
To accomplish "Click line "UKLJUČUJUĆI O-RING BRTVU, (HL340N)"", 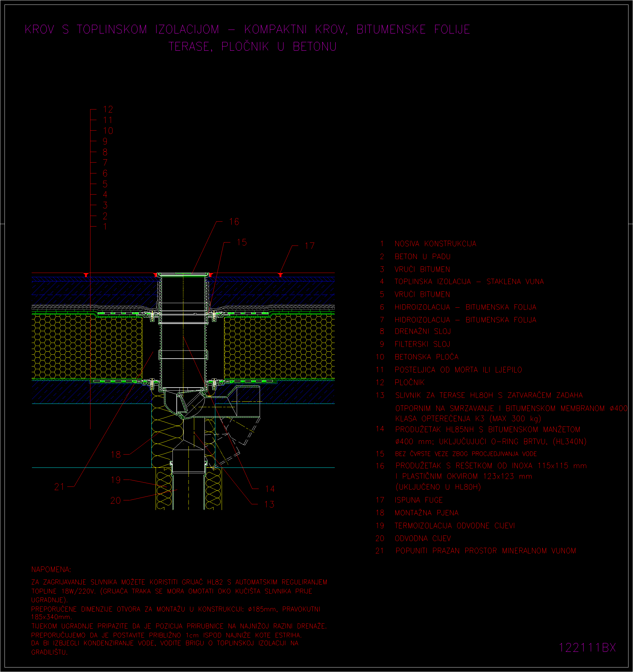I will click(x=513, y=442).
